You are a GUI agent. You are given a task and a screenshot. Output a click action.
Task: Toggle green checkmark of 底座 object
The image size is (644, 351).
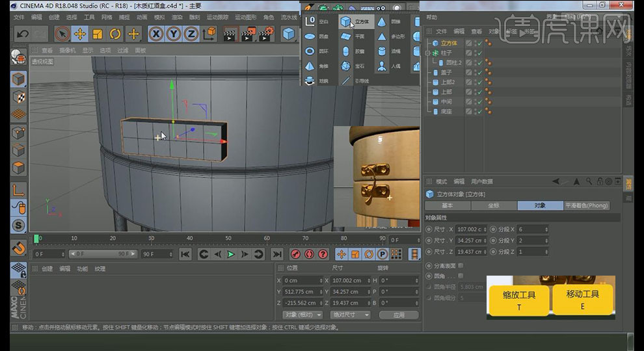click(479, 111)
